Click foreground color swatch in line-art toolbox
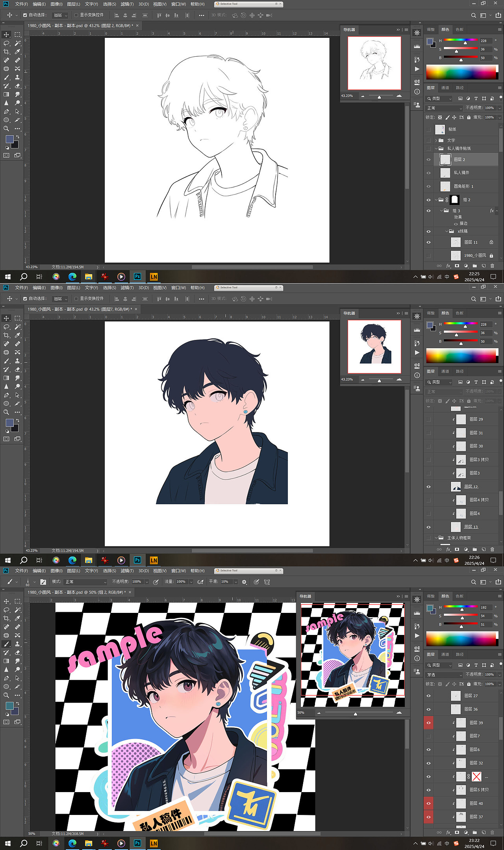The width and height of the screenshot is (504, 850). 10,139
